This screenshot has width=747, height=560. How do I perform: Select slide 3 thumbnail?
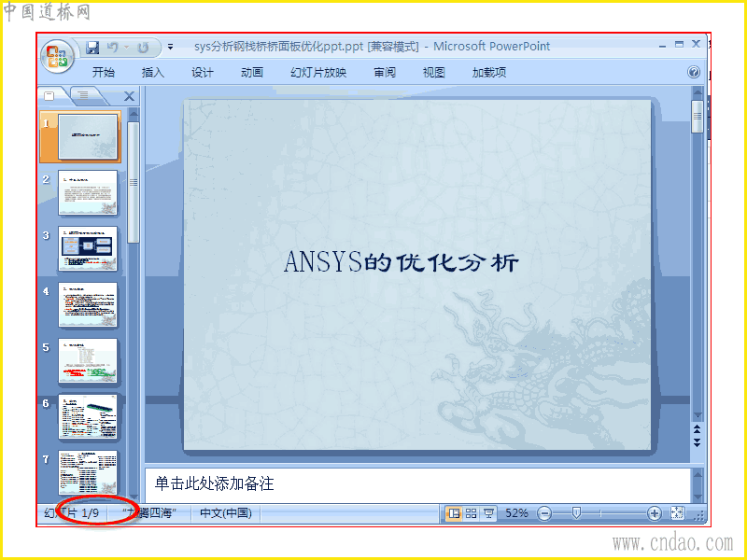click(x=87, y=248)
